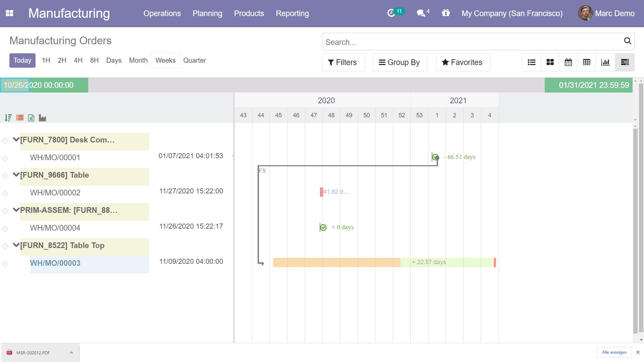Open the Group By dropdown
This screenshot has height=362, width=644.
[400, 62]
